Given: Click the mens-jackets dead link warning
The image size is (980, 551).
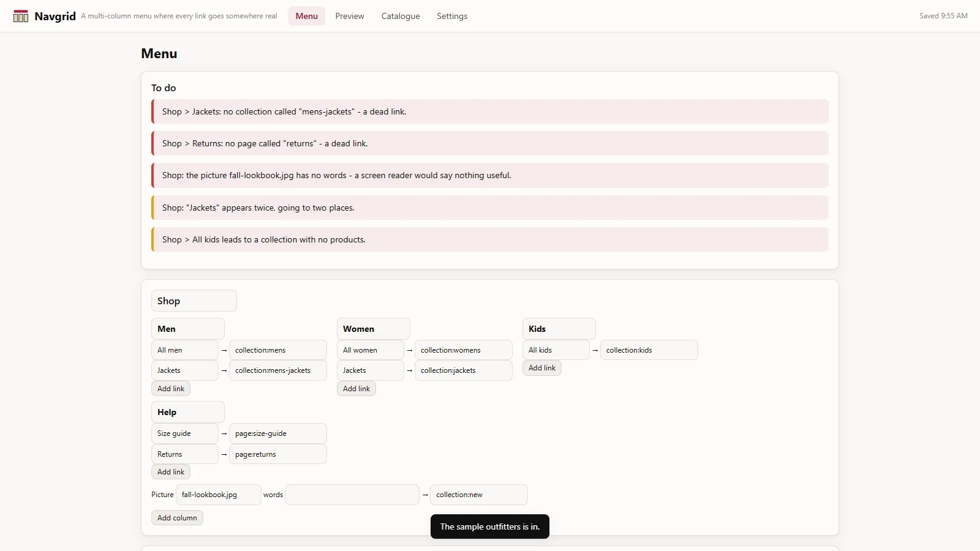Looking at the screenshot, I should tap(490, 111).
